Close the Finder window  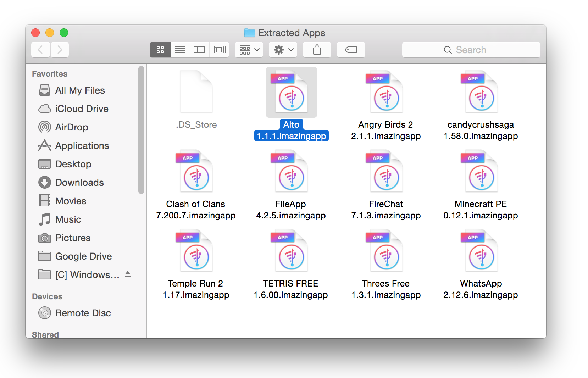[35, 33]
